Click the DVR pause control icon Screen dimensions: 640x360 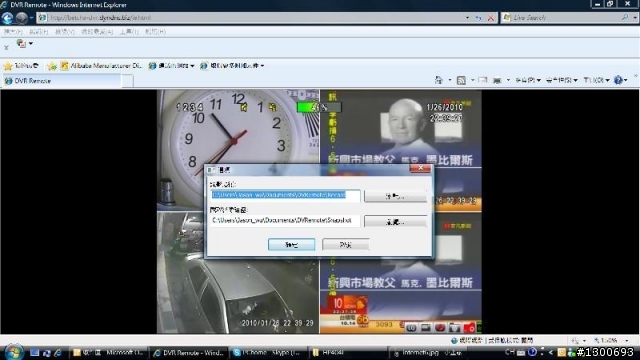411,328
